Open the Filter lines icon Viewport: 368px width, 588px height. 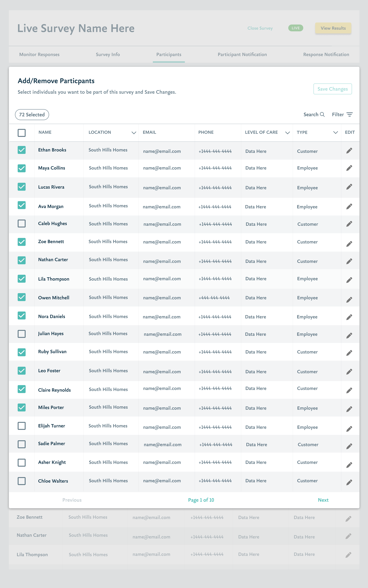pyautogui.click(x=350, y=115)
